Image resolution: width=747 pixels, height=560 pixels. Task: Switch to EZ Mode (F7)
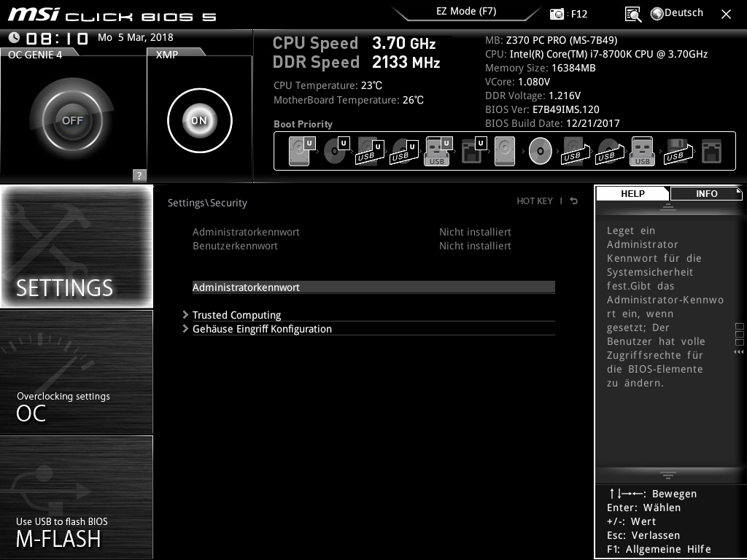tap(466, 12)
